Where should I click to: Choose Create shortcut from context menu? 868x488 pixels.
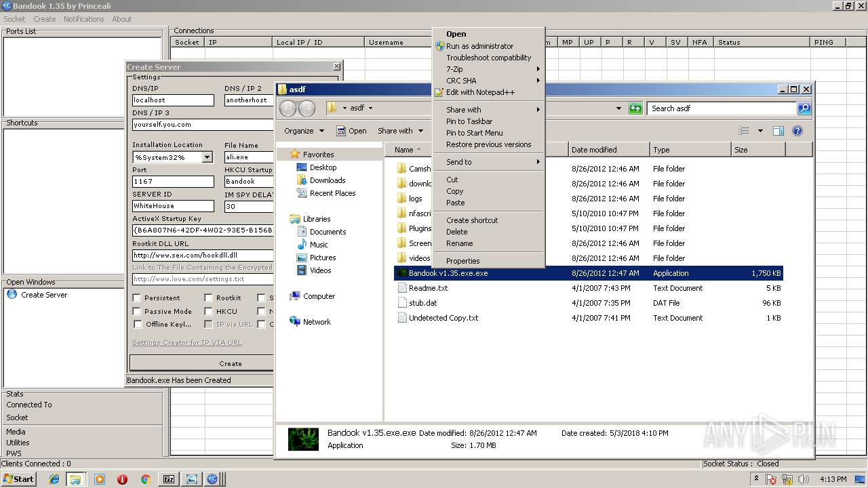click(x=488, y=220)
